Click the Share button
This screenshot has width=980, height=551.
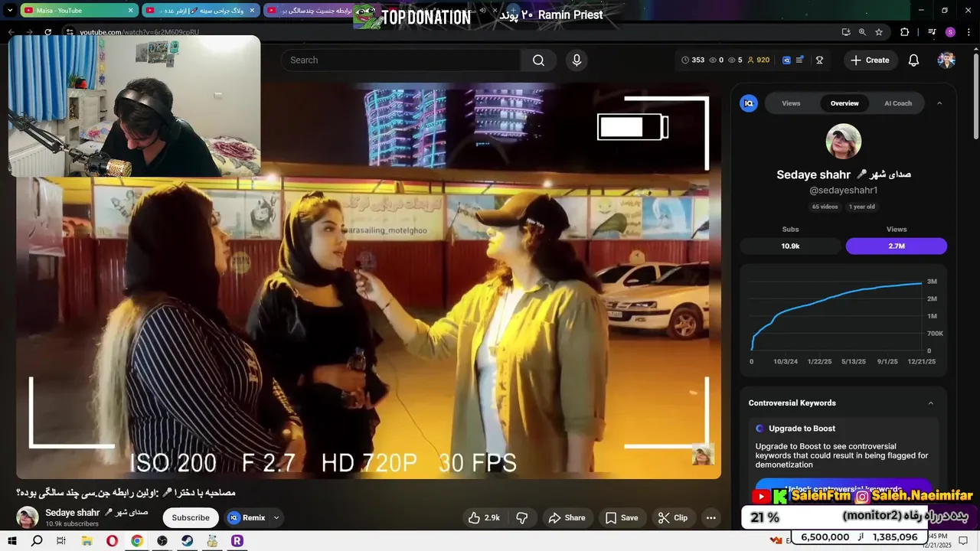(567, 518)
